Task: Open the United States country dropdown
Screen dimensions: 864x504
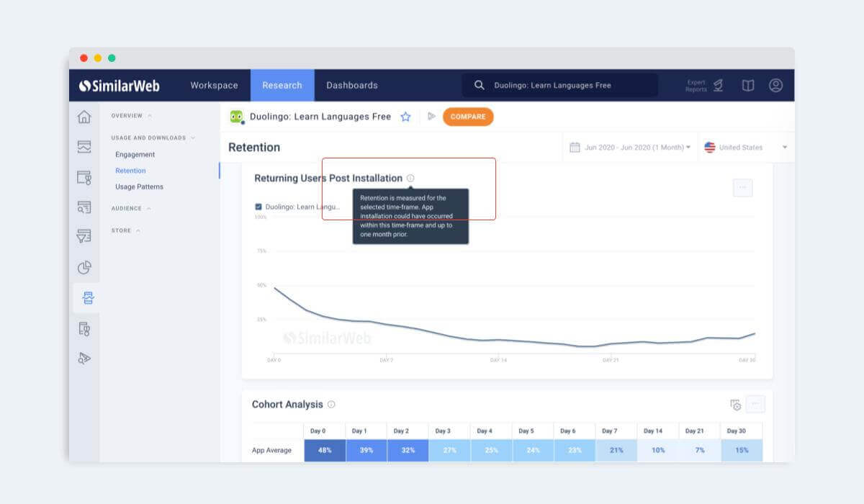Action: (745, 147)
